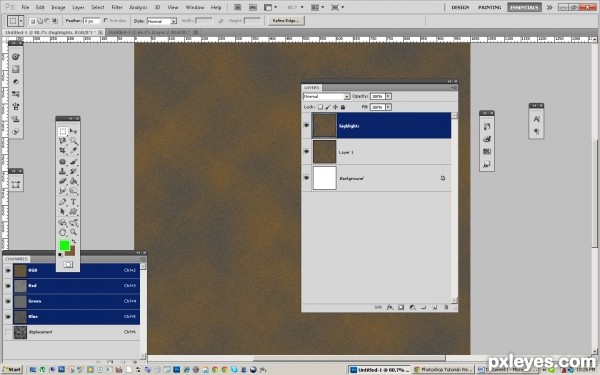Open the Windows Start button
Screen dimensions: 600x375
(12, 370)
